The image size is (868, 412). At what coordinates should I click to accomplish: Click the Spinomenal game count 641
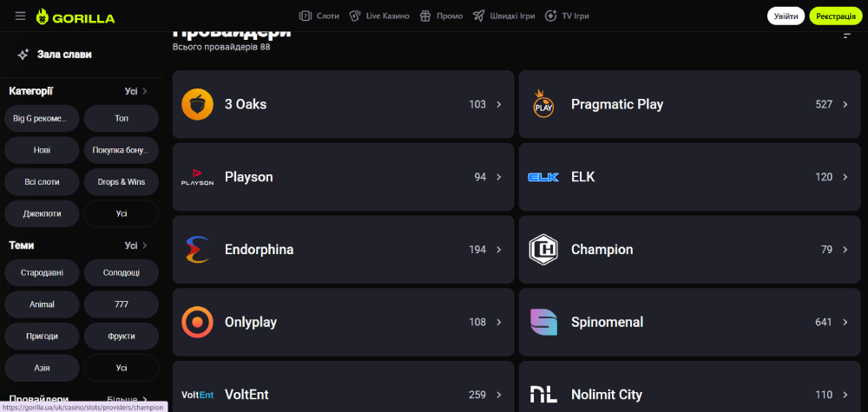click(824, 322)
